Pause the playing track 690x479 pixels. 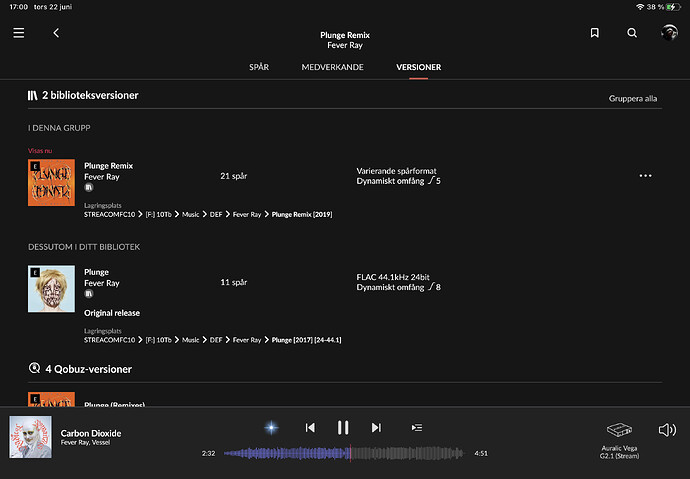pyautogui.click(x=343, y=428)
